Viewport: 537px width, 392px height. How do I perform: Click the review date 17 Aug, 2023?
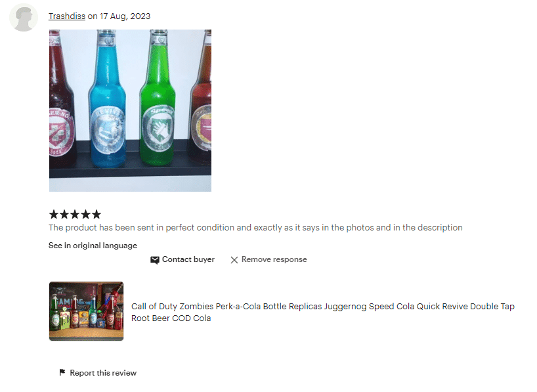tap(125, 16)
